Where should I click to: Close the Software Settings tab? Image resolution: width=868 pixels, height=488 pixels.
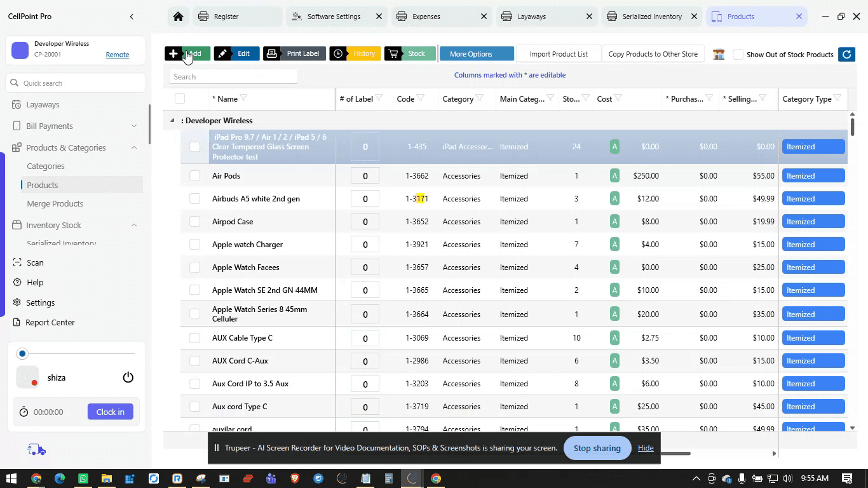tap(379, 17)
